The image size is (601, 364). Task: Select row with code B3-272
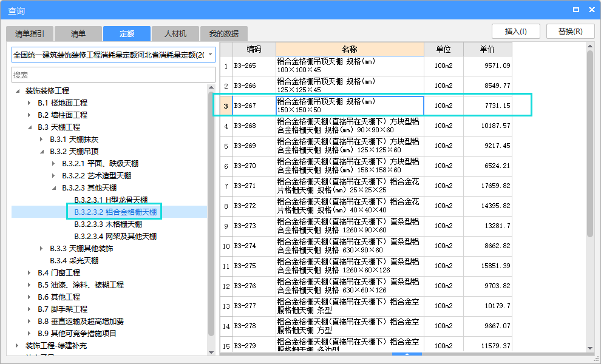click(366, 206)
